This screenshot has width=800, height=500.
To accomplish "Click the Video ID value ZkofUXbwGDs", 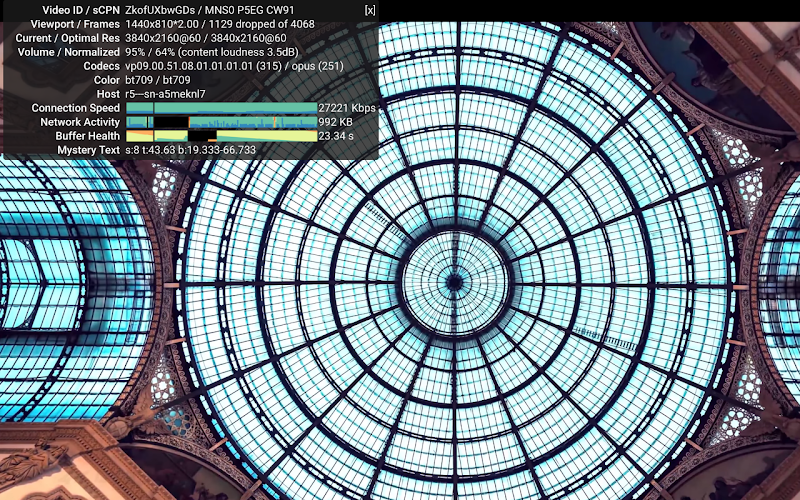I will click(160, 10).
